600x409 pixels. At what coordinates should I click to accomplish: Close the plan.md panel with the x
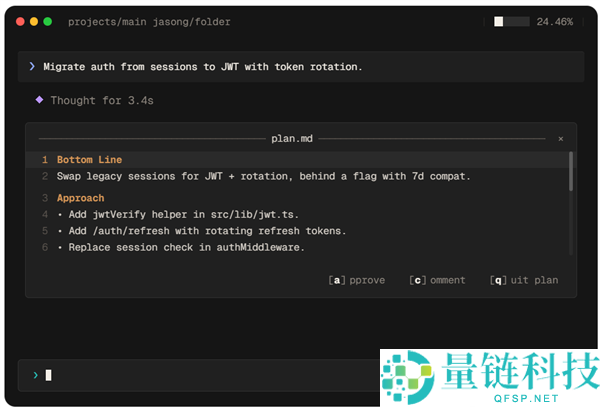(561, 139)
